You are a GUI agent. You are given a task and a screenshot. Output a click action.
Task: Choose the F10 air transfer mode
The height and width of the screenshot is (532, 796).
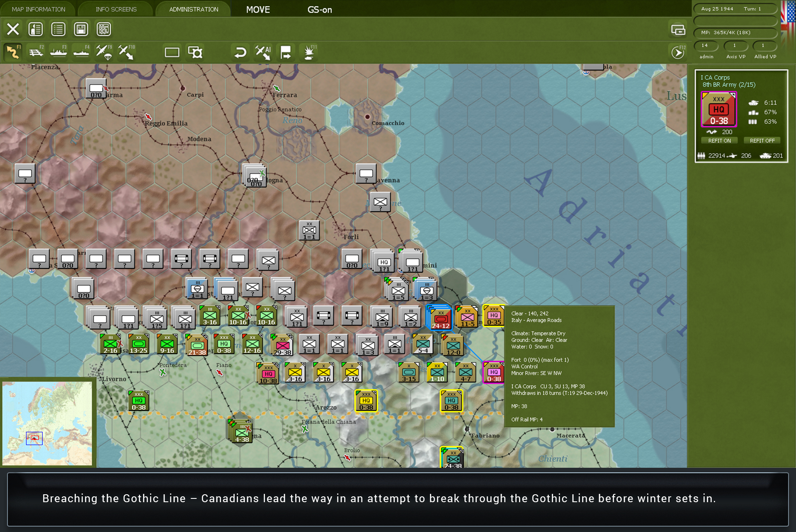tap(126, 52)
